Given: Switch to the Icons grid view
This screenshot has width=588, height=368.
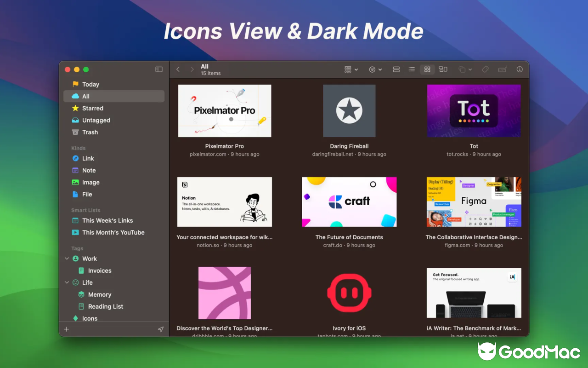Looking at the screenshot, I should (427, 69).
